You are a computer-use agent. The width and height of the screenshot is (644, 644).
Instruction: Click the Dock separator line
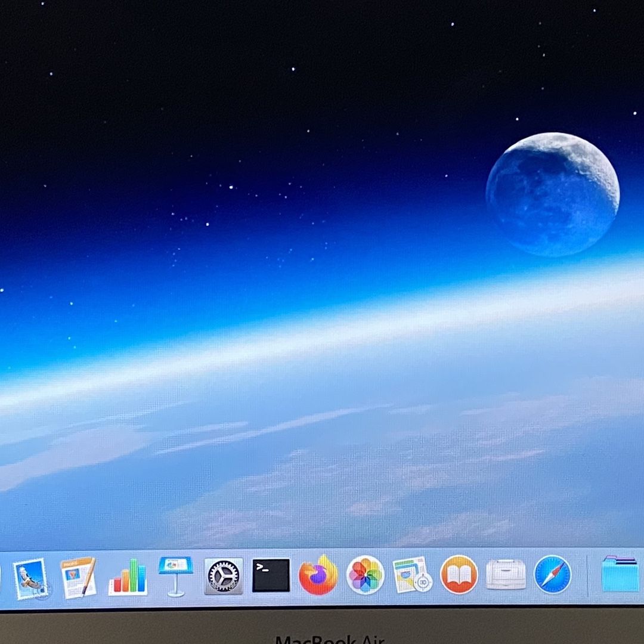(587, 575)
